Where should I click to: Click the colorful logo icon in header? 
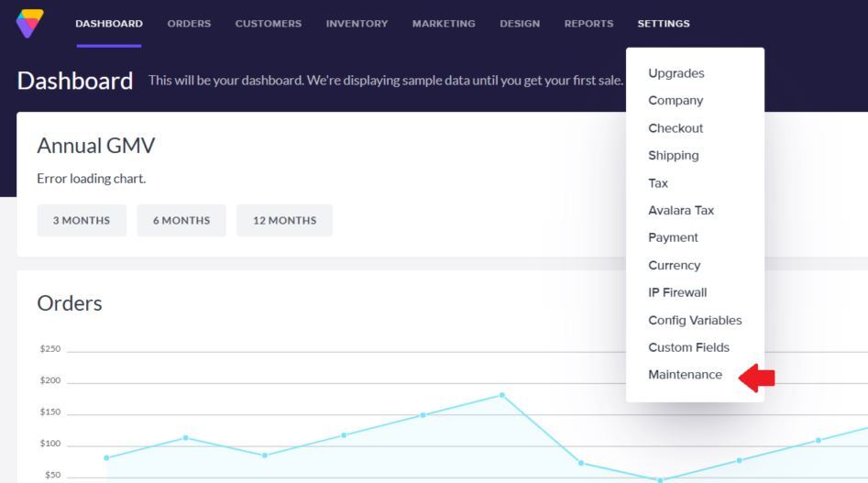pos(29,23)
